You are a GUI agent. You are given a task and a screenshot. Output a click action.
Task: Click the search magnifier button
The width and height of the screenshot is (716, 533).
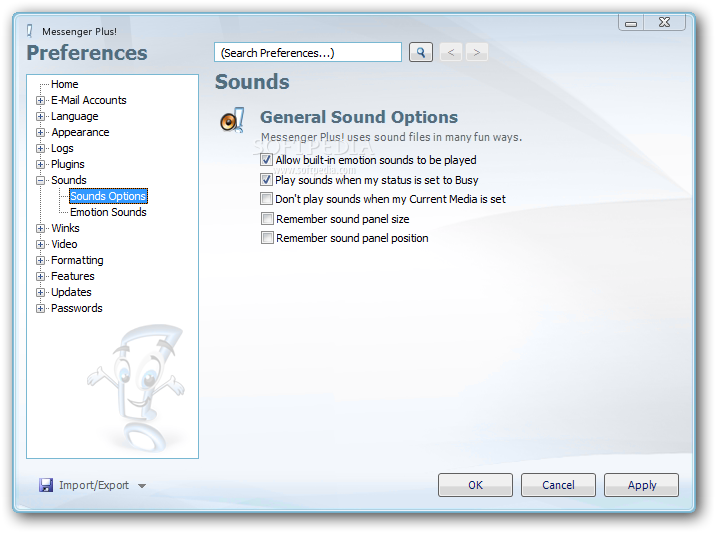(x=421, y=53)
